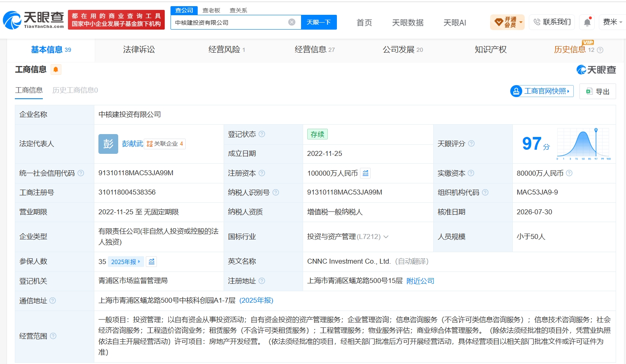Expand 投资与资产管理 industry dropdown
The image size is (626, 364).
(386, 237)
